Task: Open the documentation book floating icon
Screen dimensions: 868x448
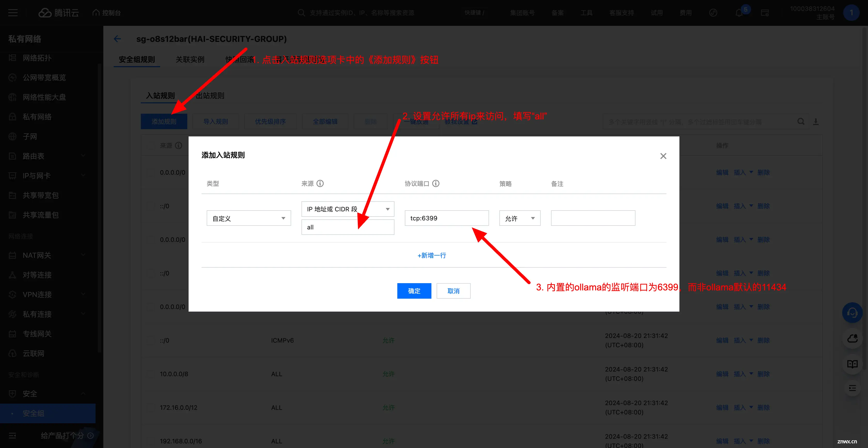Action: coord(852,364)
